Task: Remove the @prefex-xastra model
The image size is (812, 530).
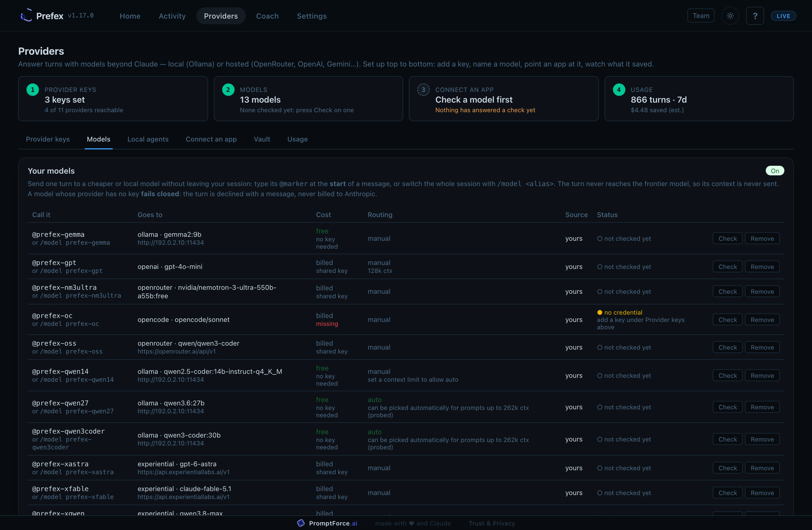Action: 762,468
